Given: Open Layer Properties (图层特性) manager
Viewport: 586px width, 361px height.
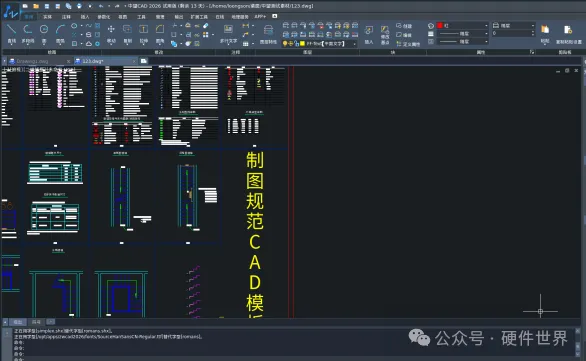Looking at the screenshot, I should 268,34.
